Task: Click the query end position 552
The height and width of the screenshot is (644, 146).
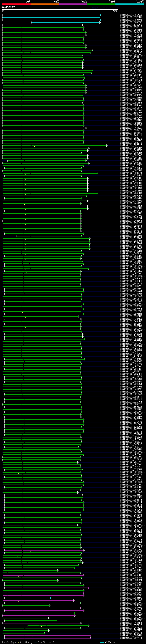Action: click(115, 11)
